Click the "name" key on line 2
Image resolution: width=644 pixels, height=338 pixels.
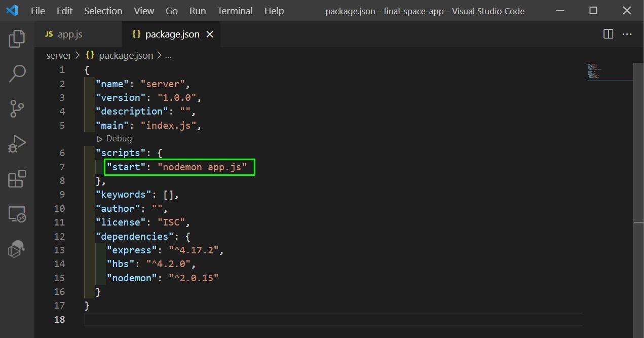pos(112,84)
